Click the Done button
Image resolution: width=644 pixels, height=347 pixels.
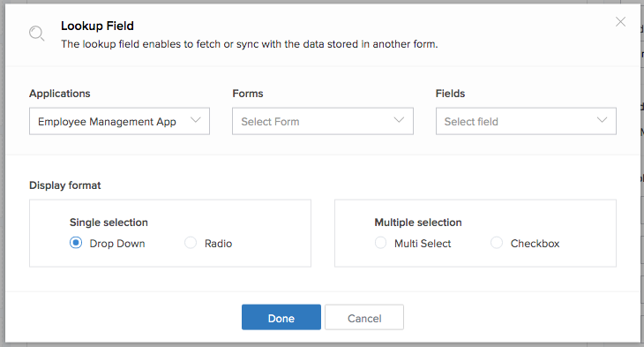[281, 317]
